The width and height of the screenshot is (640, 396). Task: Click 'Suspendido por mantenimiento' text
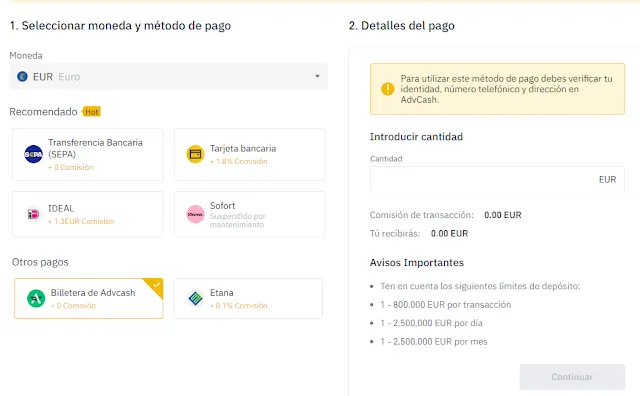click(x=238, y=220)
